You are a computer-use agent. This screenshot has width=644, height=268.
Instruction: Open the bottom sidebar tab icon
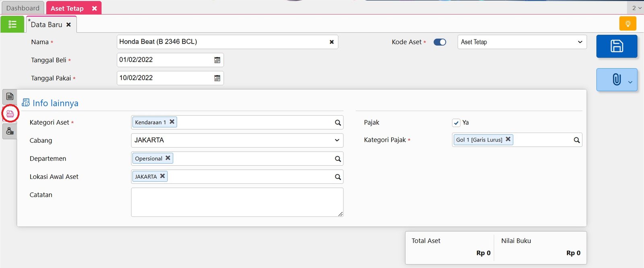pyautogui.click(x=10, y=131)
